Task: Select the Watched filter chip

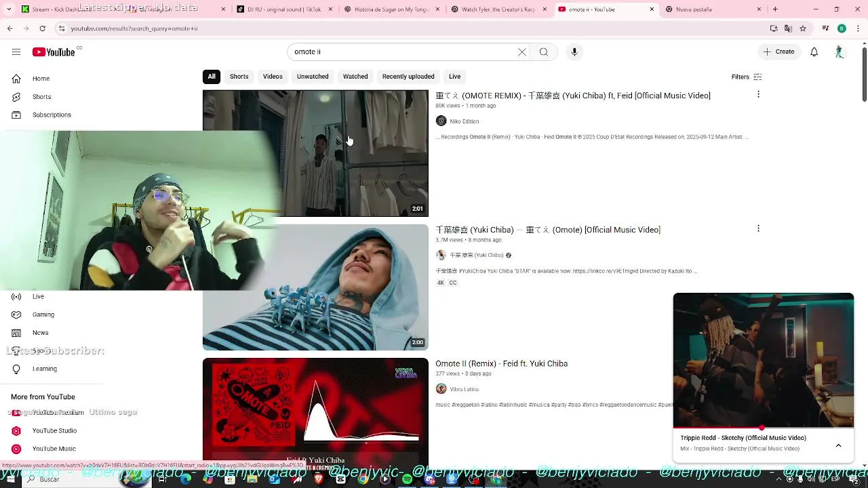Action: pyautogui.click(x=355, y=77)
